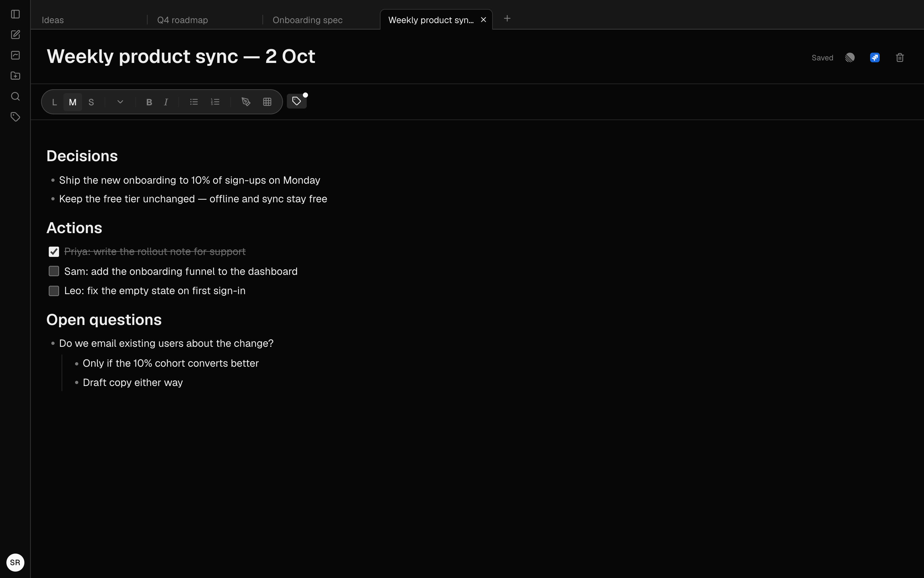Open search from the sidebar

[15, 96]
